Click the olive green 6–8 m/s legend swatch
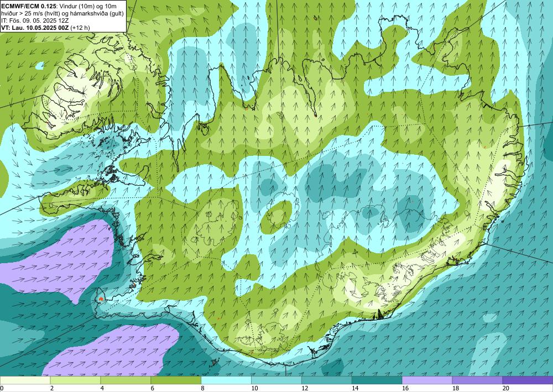Viewport: 553px width, 392px height. pyautogui.click(x=176, y=380)
